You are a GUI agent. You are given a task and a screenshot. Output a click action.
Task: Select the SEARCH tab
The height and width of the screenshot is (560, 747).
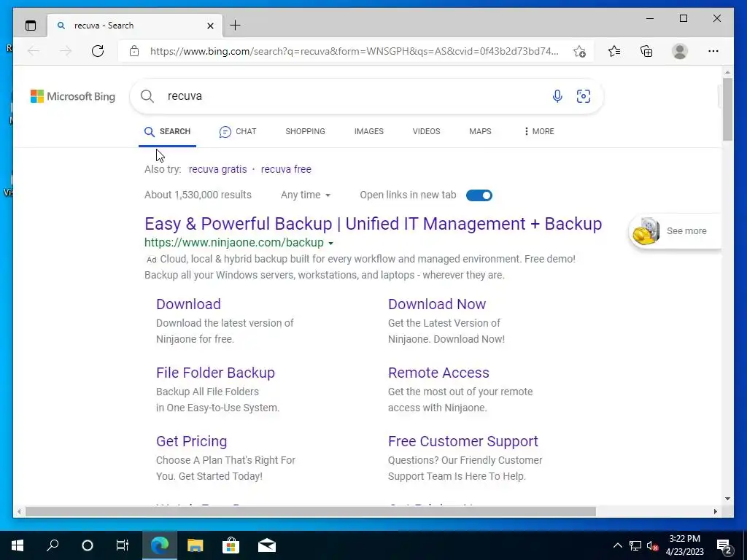(x=167, y=131)
